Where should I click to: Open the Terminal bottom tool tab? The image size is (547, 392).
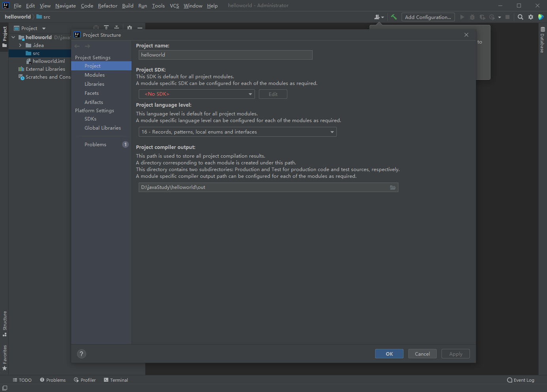pyautogui.click(x=116, y=380)
